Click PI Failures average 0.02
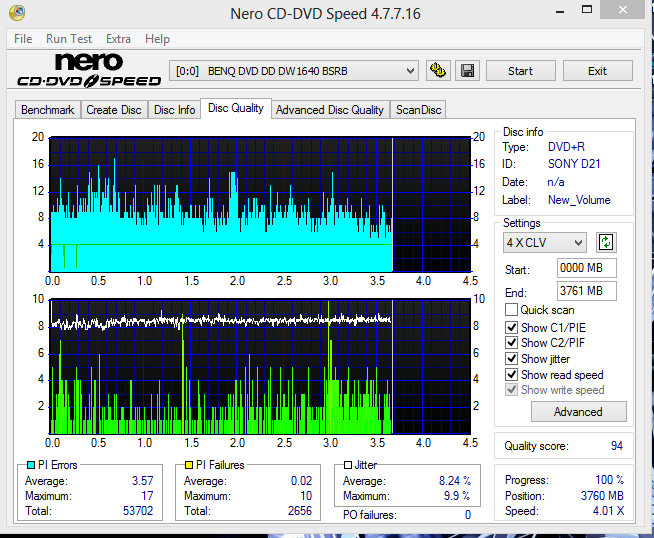The image size is (654, 538). [301, 481]
